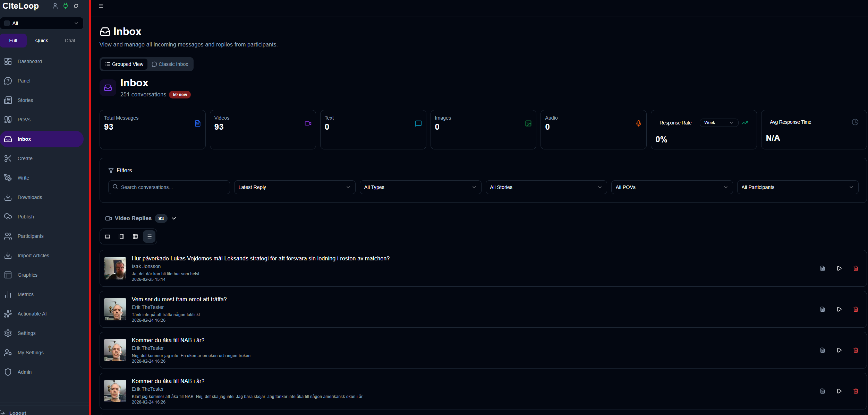Screen dimensions: 868x415
Task: Select the carousel layout view
Action: [121, 236]
